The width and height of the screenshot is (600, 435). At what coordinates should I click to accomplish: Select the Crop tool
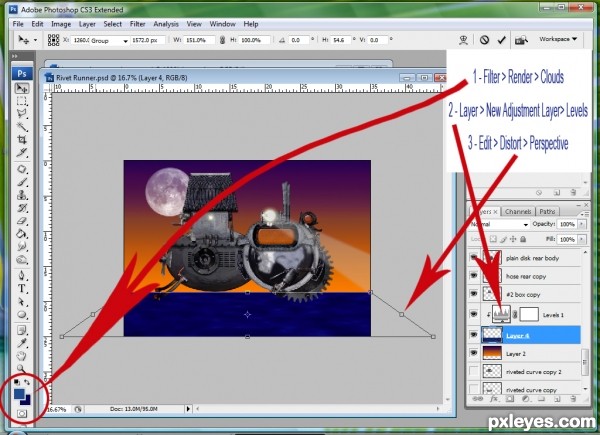pyautogui.click(x=22, y=140)
